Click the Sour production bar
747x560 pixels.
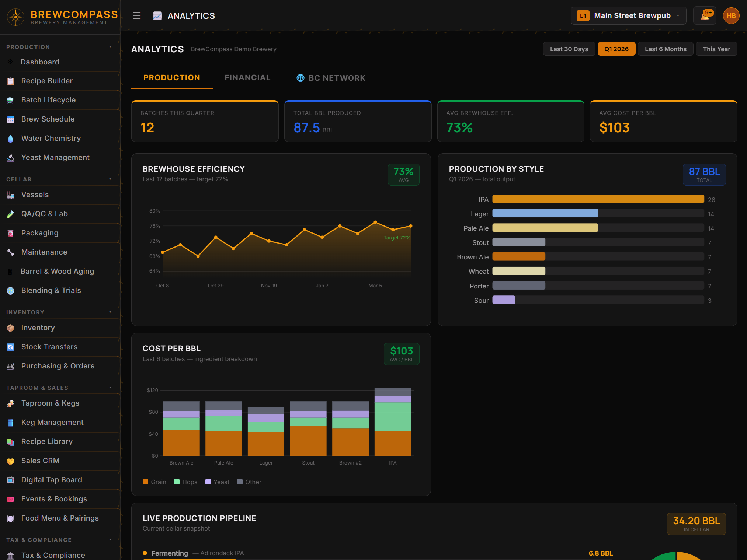(504, 300)
